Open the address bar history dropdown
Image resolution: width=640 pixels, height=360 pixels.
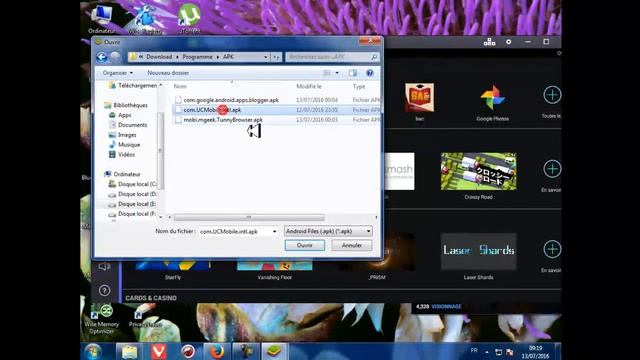(x=266, y=57)
